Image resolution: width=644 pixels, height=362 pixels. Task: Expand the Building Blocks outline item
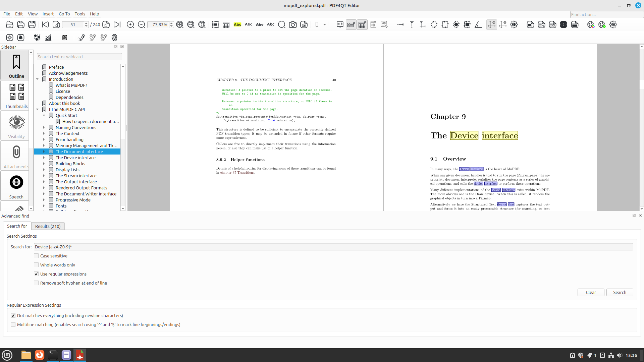tap(44, 164)
